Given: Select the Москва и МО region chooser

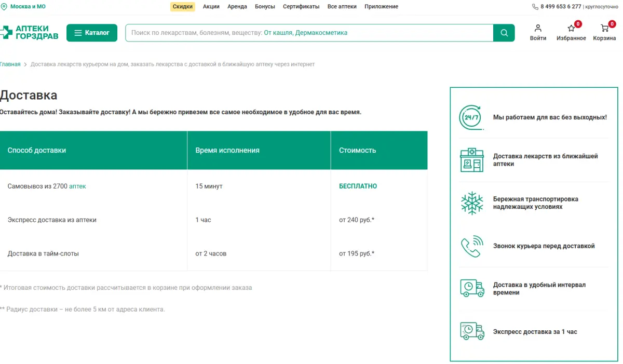Looking at the screenshot, I should (x=28, y=7).
